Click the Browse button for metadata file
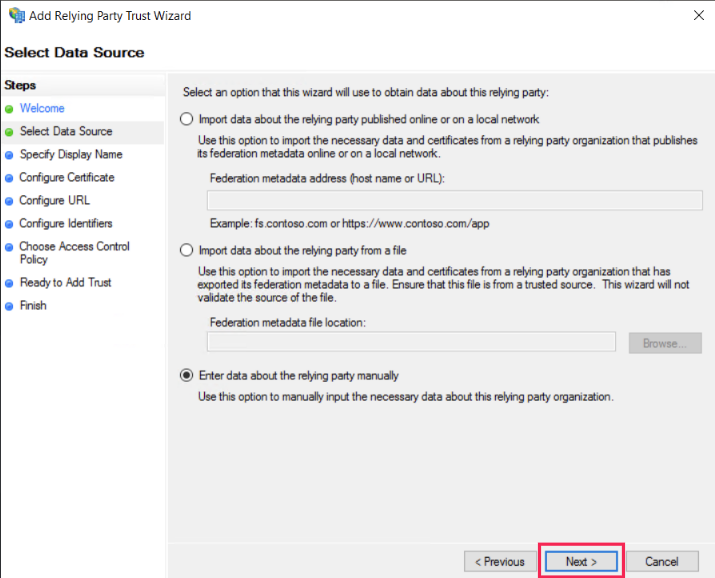This screenshot has width=715, height=578. pos(665,343)
